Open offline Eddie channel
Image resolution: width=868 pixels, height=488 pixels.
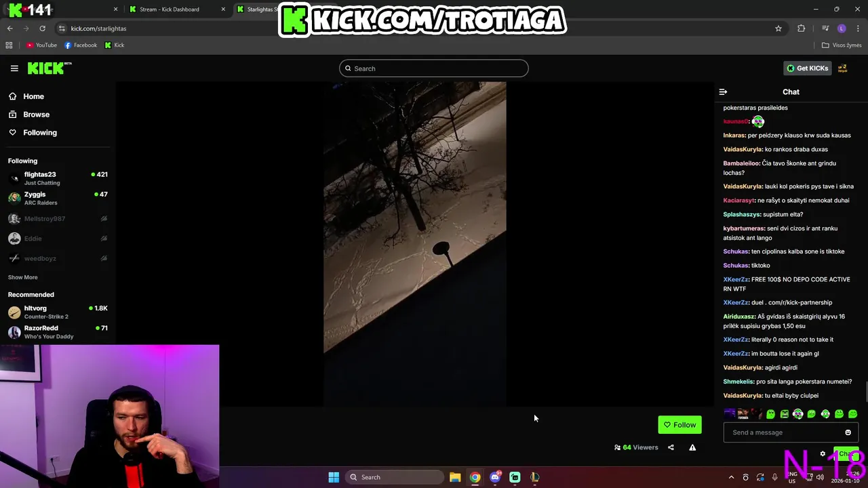(x=58, y=239)
